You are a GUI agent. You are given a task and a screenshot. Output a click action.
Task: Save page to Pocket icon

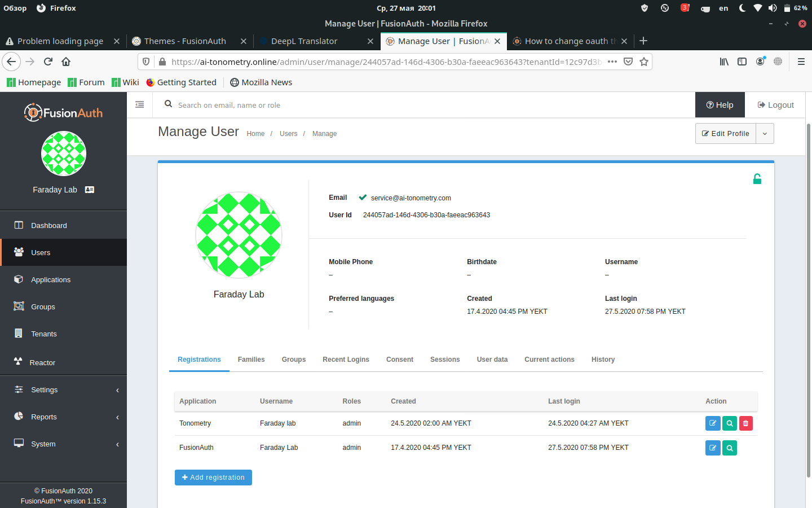tap(628, 62)
